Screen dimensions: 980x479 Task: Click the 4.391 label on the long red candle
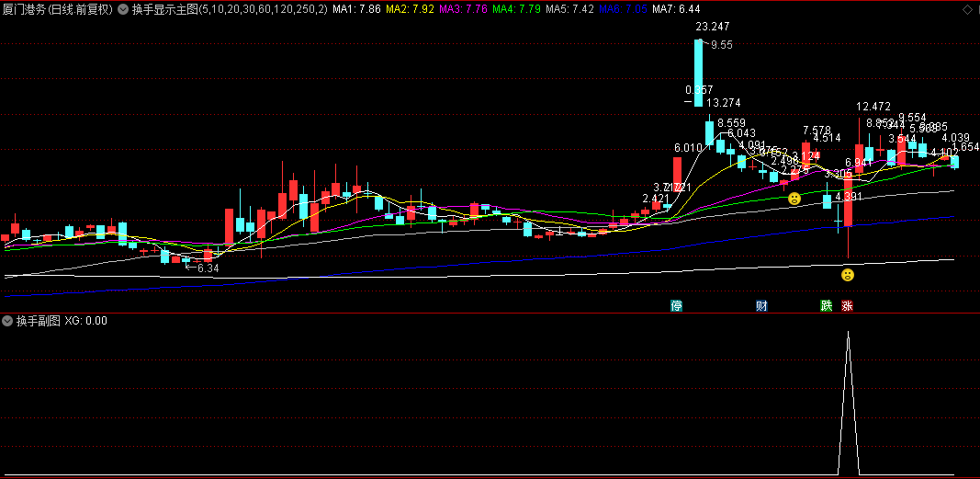(849, 197)
